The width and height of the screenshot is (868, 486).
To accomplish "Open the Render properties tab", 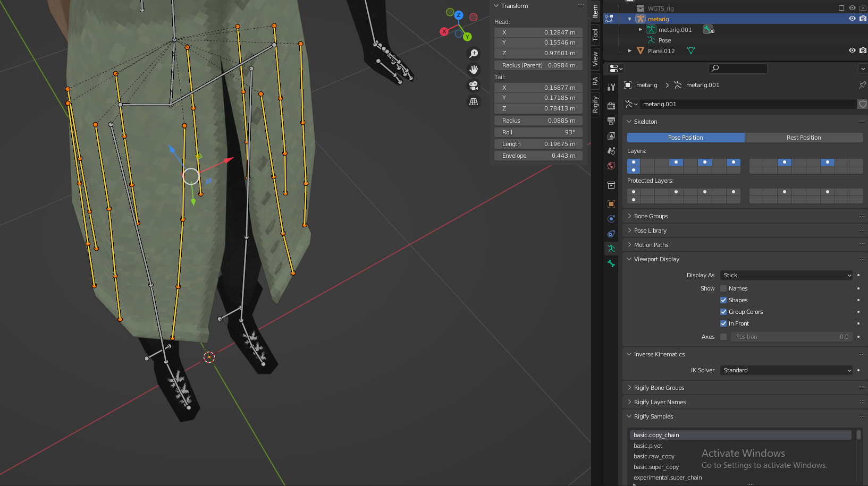I will click(x=611, y=106).
